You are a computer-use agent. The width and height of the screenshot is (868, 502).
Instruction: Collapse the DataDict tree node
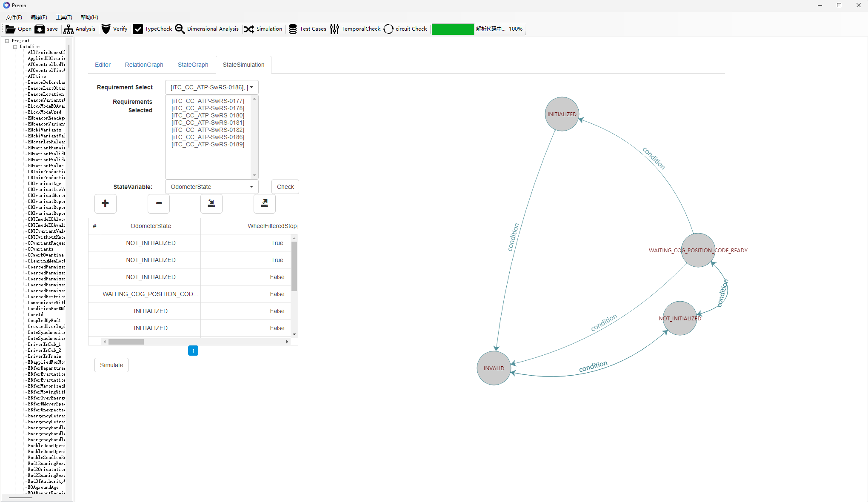pos(15,47)
